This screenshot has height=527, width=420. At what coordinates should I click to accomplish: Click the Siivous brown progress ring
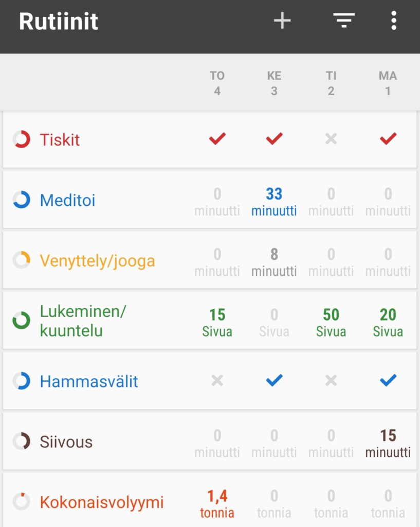coord(22,442)
